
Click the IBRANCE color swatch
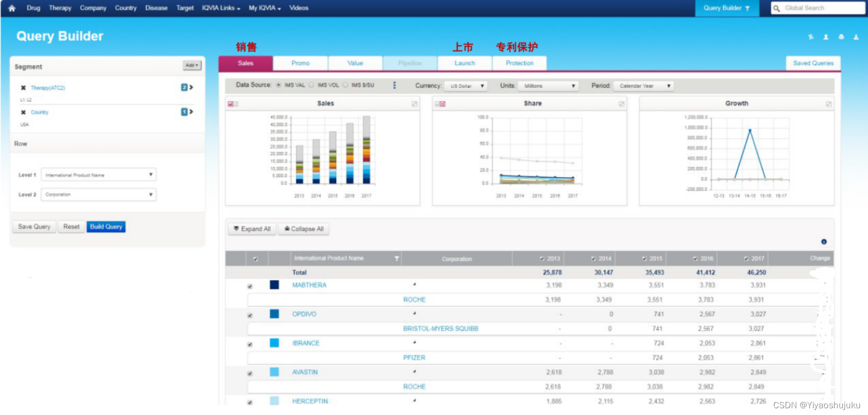(x=274, y=343)
